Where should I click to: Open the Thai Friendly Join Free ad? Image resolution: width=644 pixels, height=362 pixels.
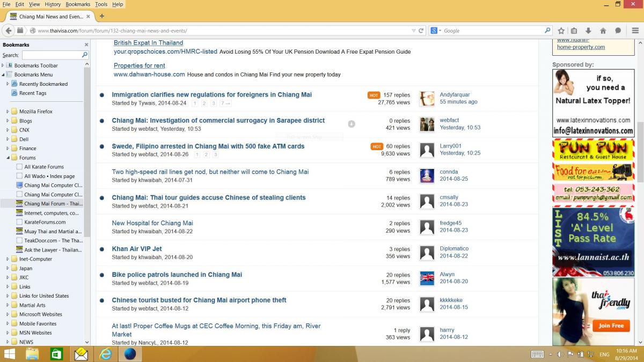pyautogui.click(x=611, y=326)
